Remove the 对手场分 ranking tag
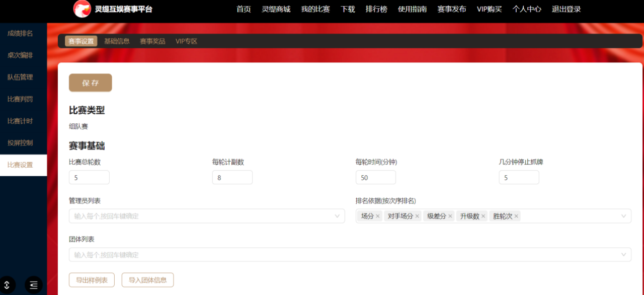Screen dimensions: 644x295 pos(417,216)
